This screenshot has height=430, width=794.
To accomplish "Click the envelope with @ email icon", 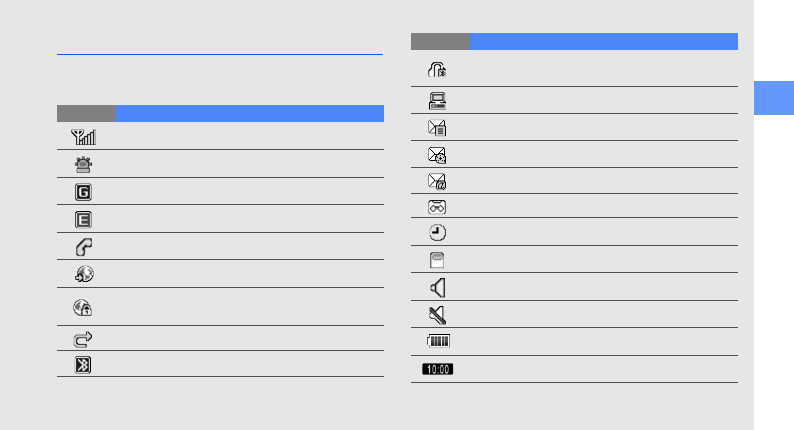I will click(x=439, y=181).
